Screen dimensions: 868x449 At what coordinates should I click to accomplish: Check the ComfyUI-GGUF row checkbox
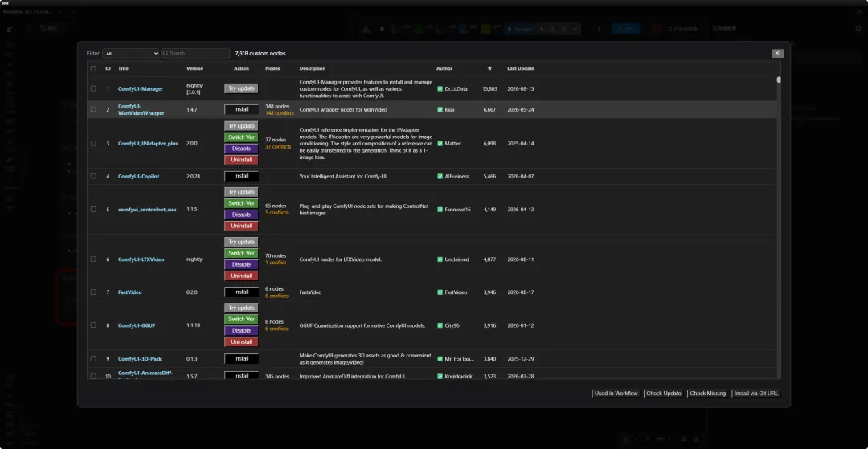[x=93, y=325]
